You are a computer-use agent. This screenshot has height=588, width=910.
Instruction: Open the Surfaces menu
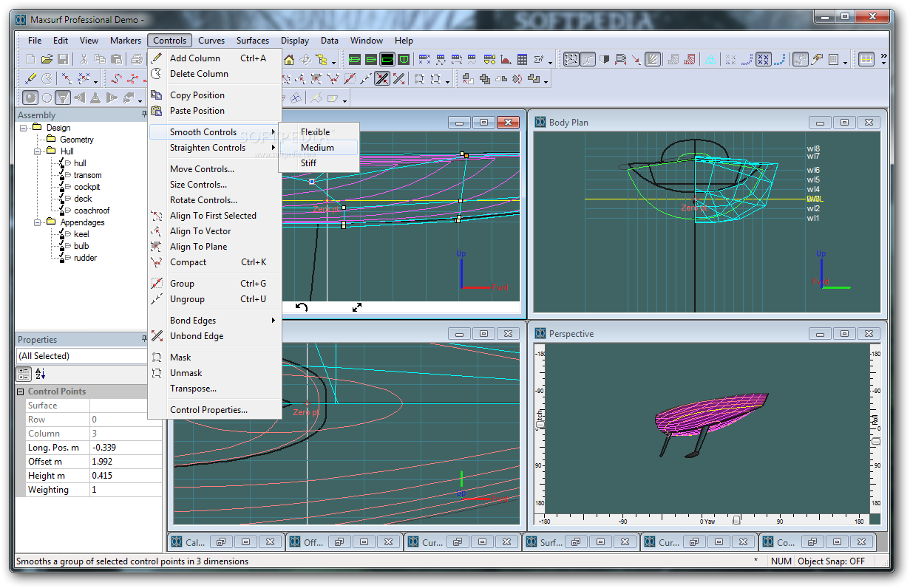253,41
